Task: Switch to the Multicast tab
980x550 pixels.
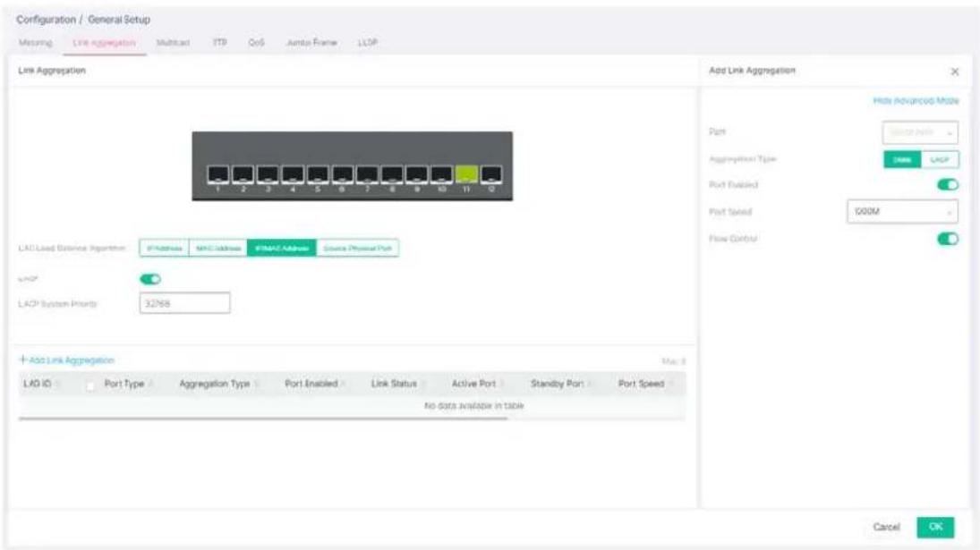Action: click(173, 42)
